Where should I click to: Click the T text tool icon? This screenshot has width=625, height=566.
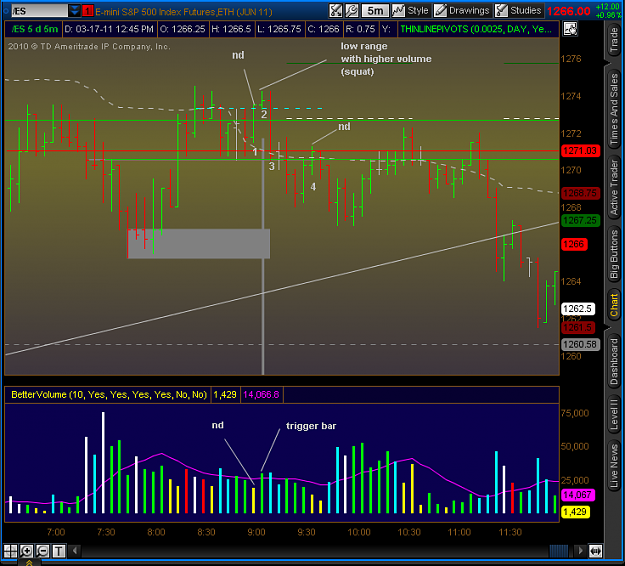59,551
